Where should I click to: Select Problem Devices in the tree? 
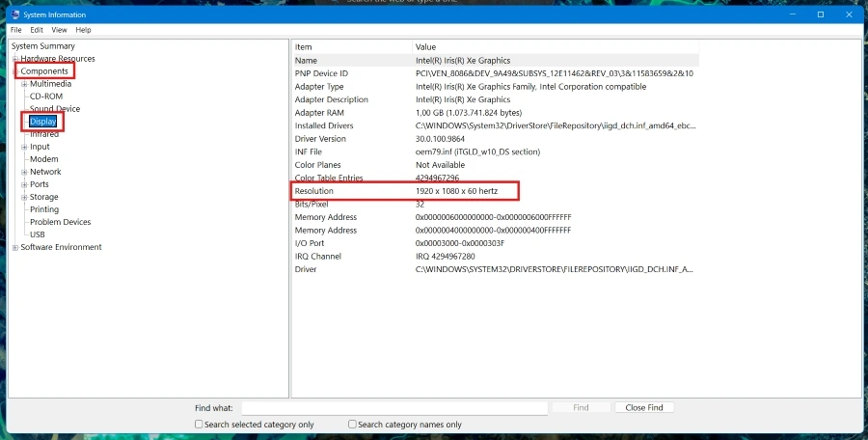[x=61, y=222]
